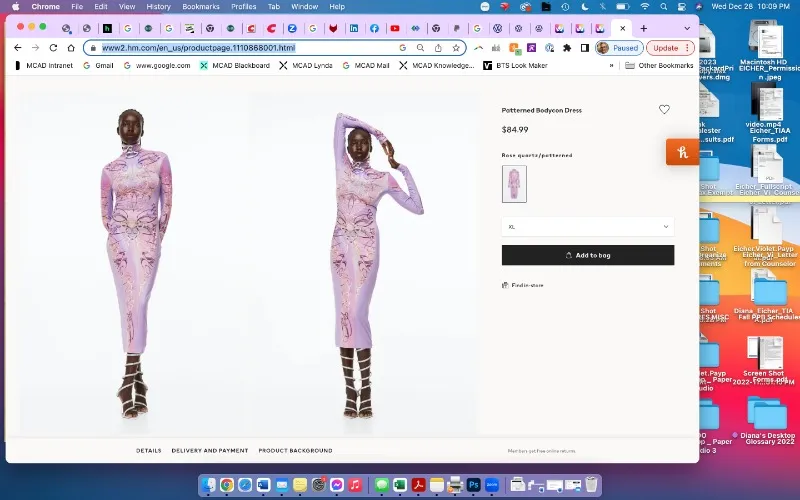Open DETAILS section link
Image resolution: width=800 pixels, height=500 pixels.
(x=148, y=451)
